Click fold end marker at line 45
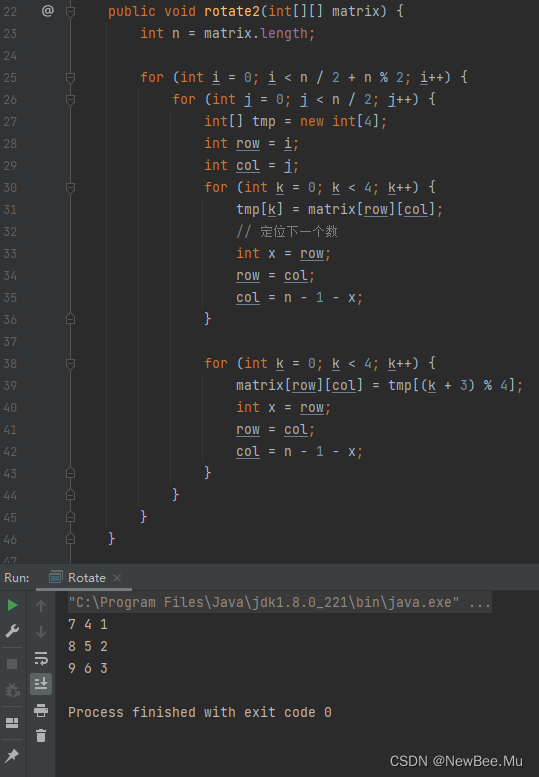Viewport: 539px width, 777px height. (70, 517)
